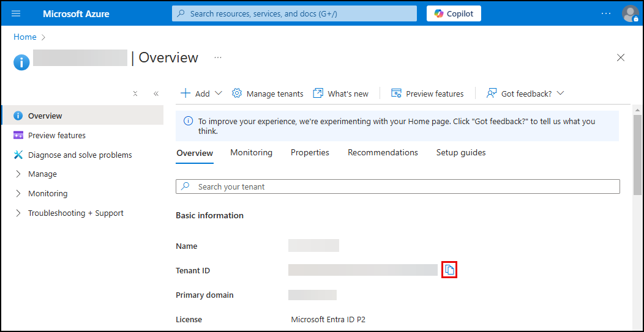This screenshot has height=332, width=644.
Task: Switch to the Monitoring tab
Action: pyautogui.click(x=252, y=153)
